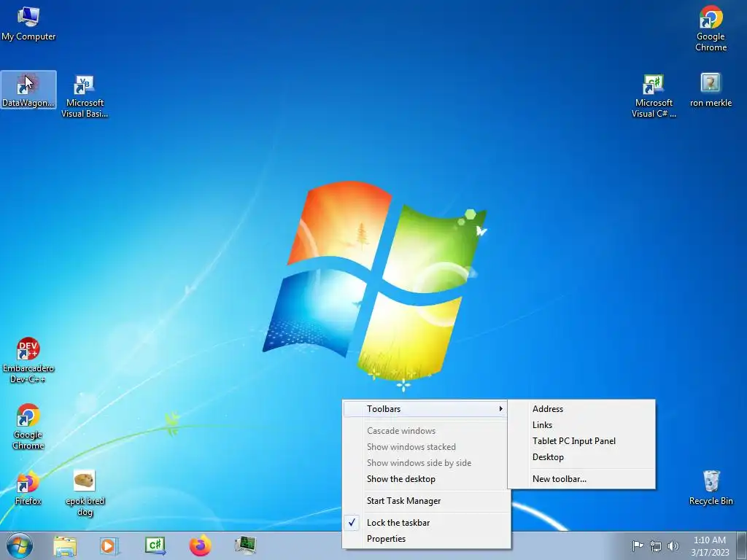Select the Embarcadero Dev-C++ desktop shortcut
This screenshot has height=560, width=747.
28,360
